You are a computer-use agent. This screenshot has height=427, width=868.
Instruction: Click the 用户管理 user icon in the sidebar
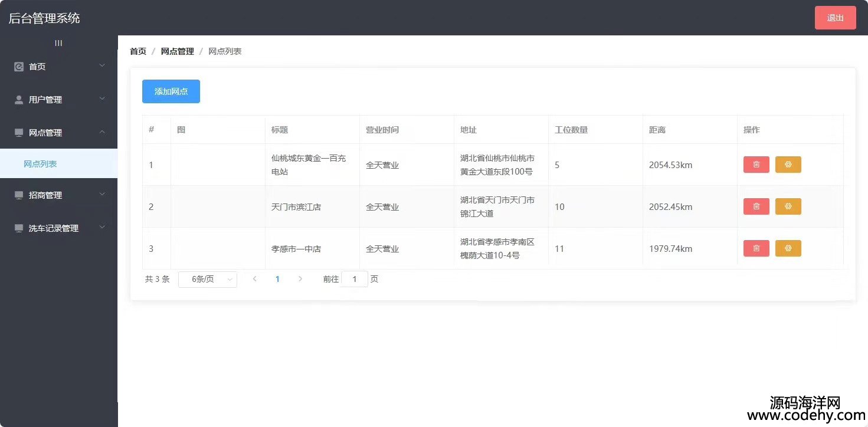(x=19, y=100)
